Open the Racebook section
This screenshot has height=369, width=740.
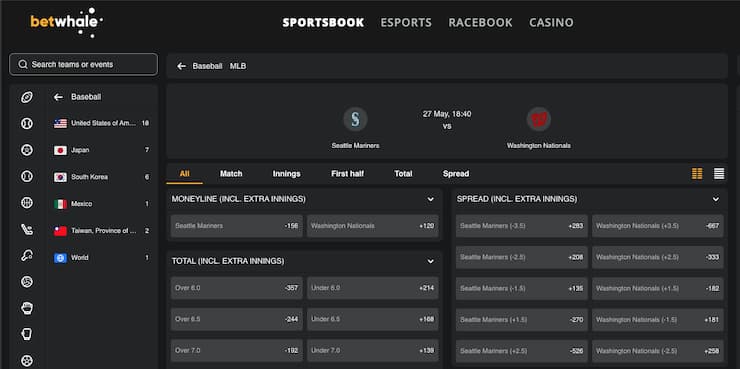[480, 23]
